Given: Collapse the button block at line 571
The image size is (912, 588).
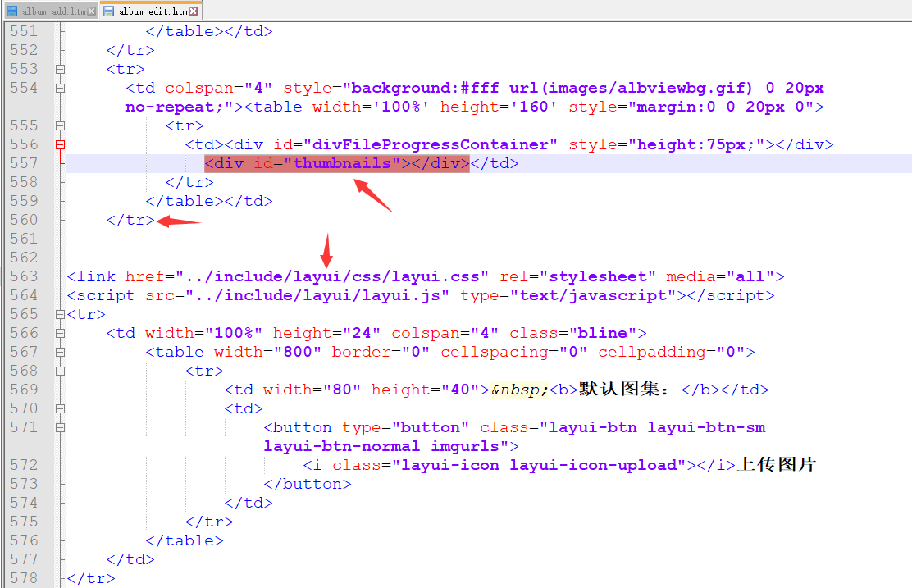Looking at the screenshot, I should [60, 427].
